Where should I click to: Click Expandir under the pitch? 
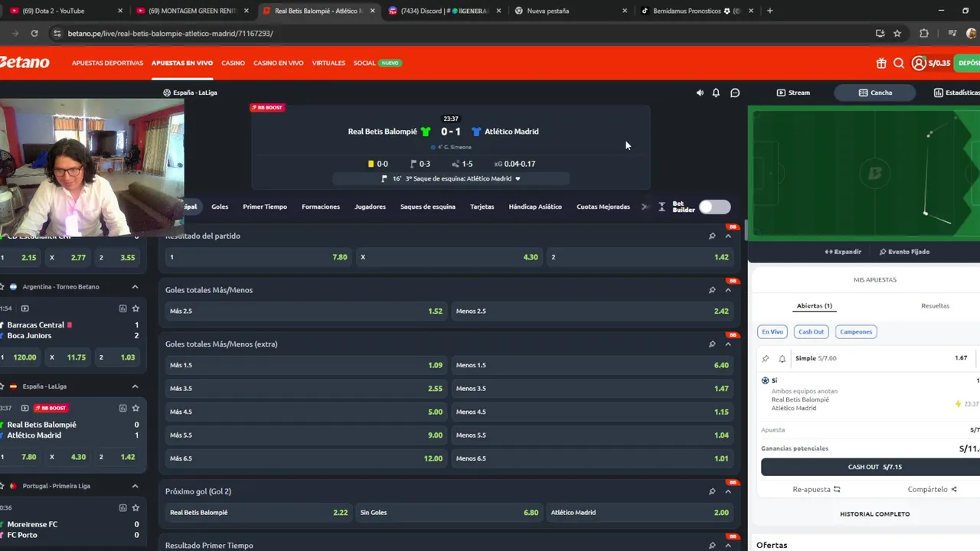(x=843, y=252)
